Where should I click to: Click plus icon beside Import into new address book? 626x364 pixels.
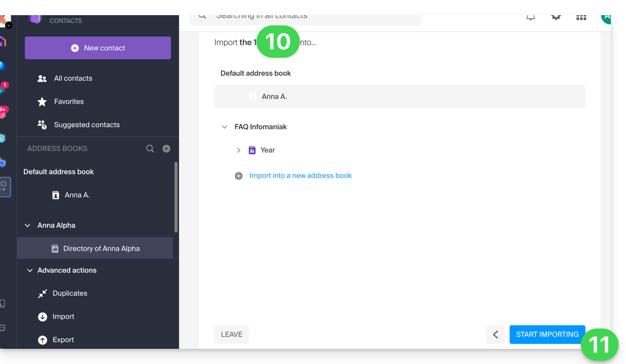pos(239,176)
